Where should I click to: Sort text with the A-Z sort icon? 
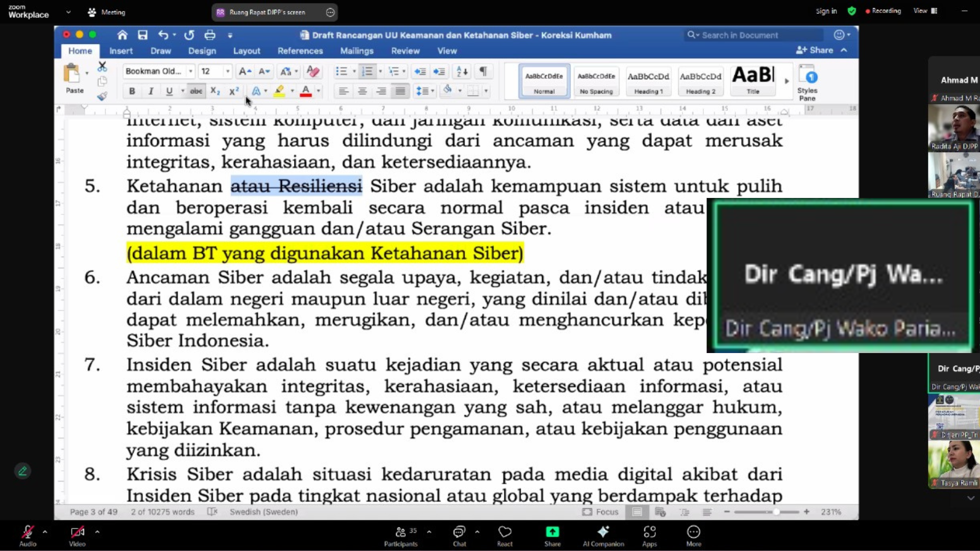click(462, 71)
